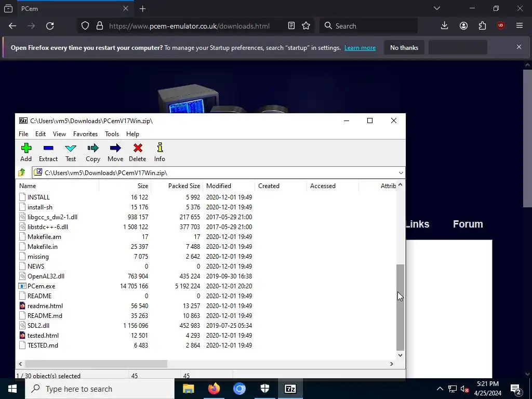The height and width of the screenshot is (399, 532).
Task: Select the readme.html file icon
Action: (x=22, y=305)
